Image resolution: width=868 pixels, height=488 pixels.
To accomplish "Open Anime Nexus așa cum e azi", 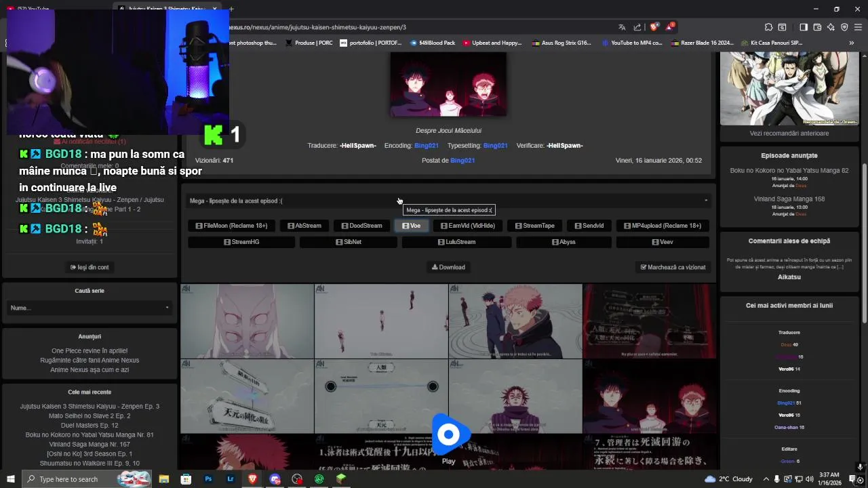I will click(x=90, y=370).
